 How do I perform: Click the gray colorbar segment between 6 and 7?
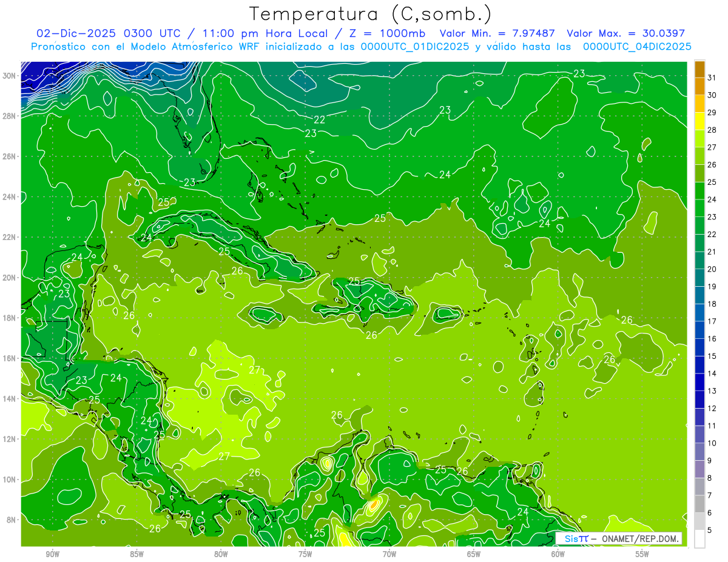[699, 504]
